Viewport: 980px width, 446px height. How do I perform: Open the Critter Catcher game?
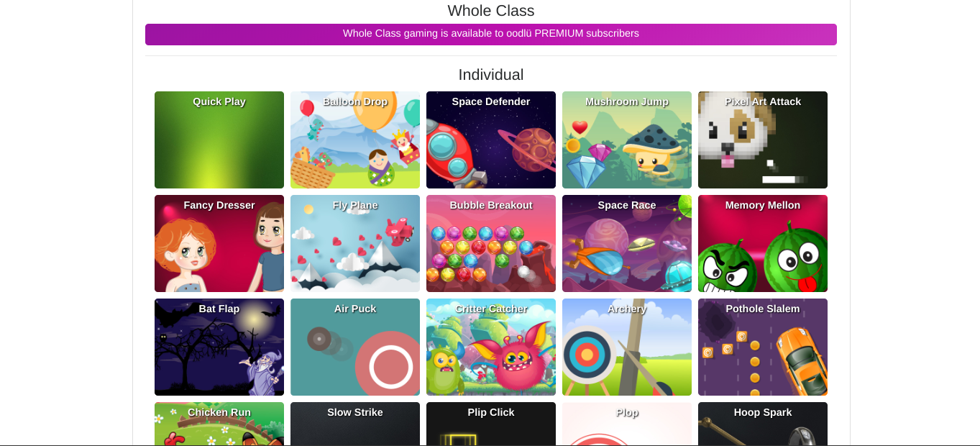[491, 347]
